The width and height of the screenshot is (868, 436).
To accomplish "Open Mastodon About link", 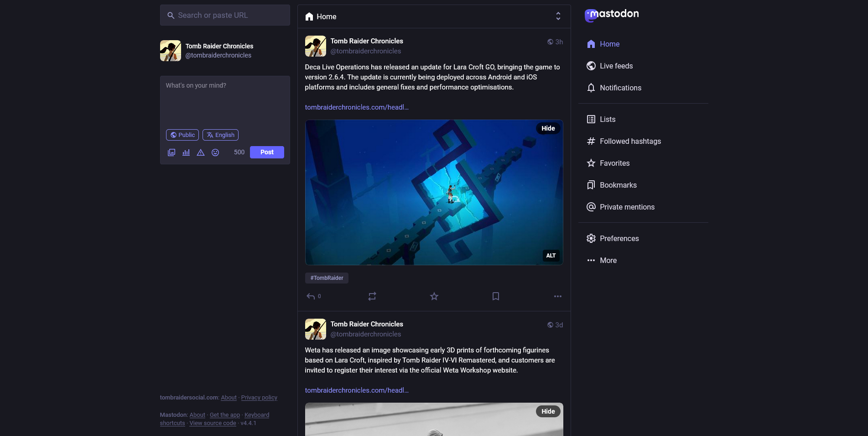I will tap(198, 415).
